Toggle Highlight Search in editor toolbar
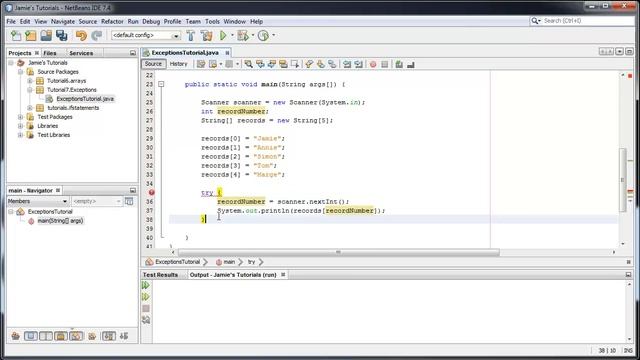640x360 pixels. coord(283,64)
